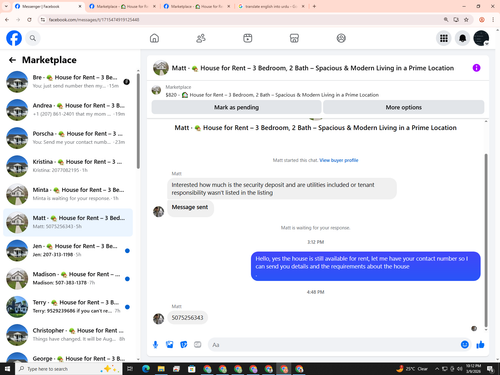Open the Video icon in top navigation

(x=248, y=38)
